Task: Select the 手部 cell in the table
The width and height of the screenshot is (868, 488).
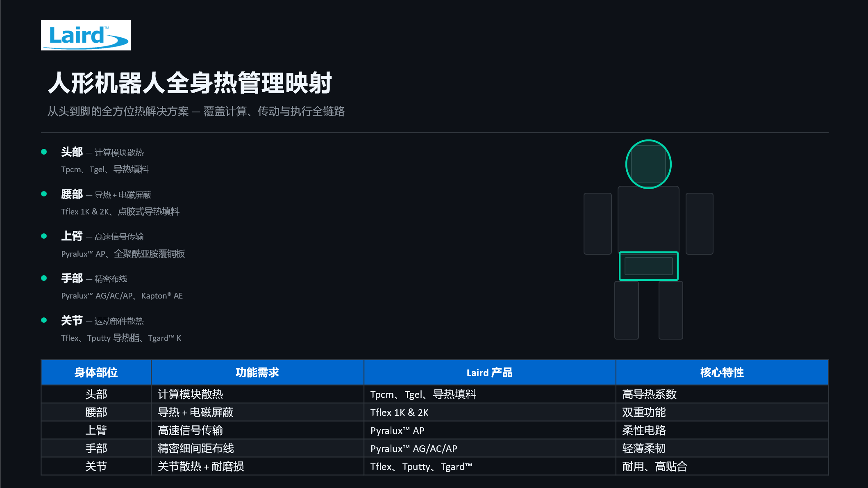Action: 96,448
